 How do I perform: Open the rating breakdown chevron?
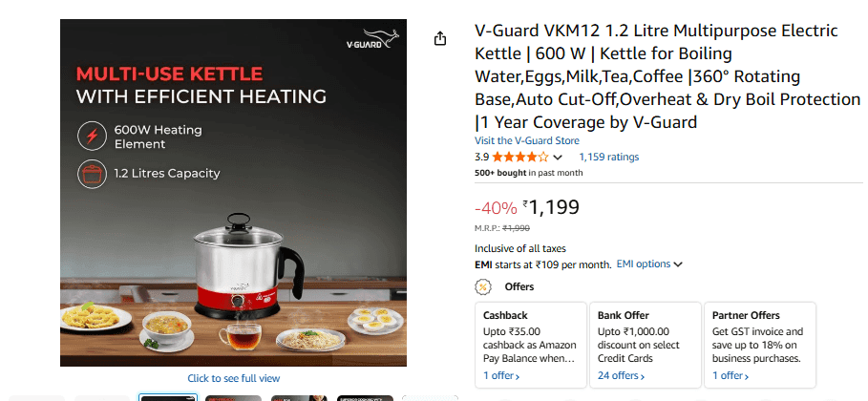[559, 158]
